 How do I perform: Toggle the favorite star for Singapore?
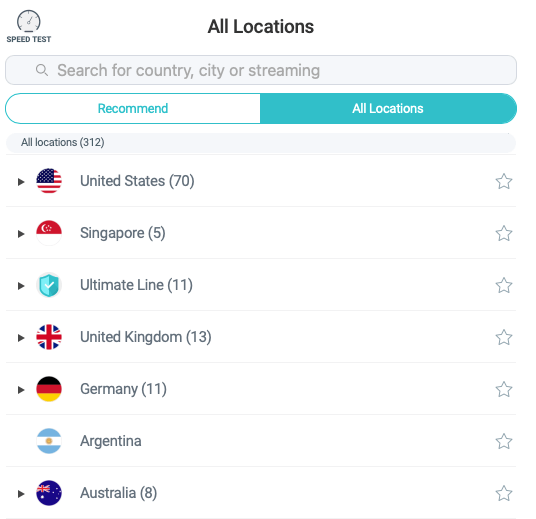(x=504, y=233)
